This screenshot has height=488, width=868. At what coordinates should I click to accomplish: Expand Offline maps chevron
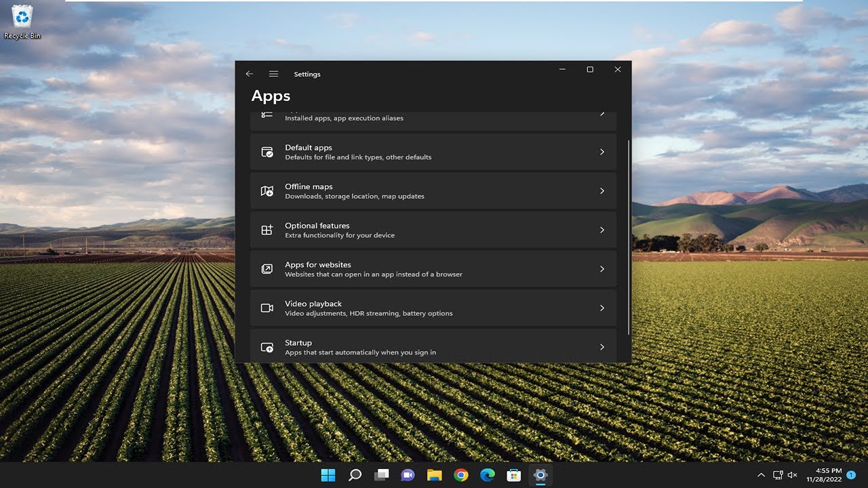point(601,191)
